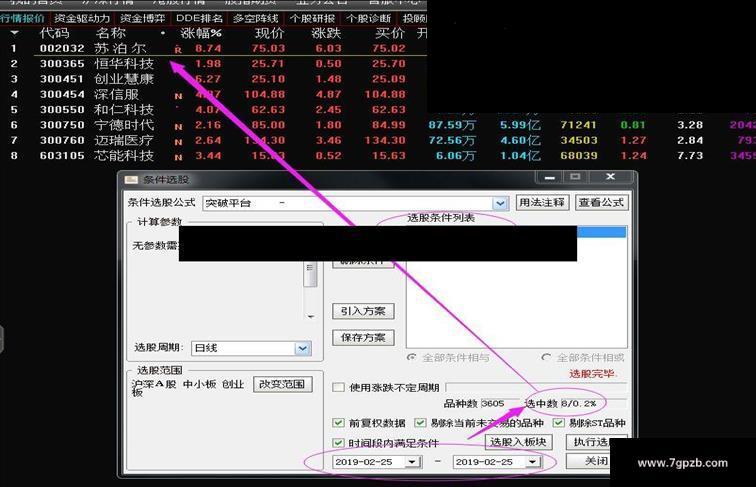
Task: Close the 条件选股 dialog with X
Action: tap(610, 177)
